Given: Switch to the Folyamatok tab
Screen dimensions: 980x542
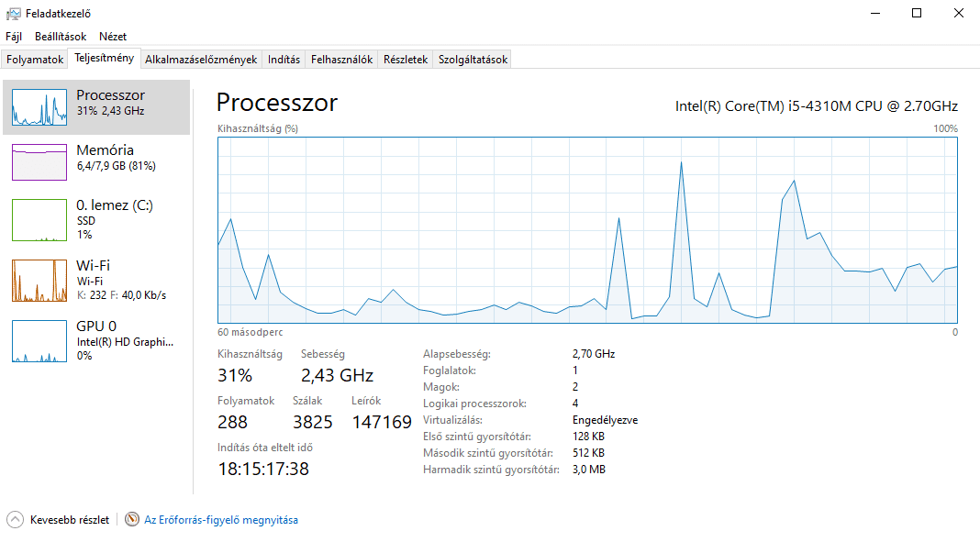Looking at the screenshot, I should point(35,60).
